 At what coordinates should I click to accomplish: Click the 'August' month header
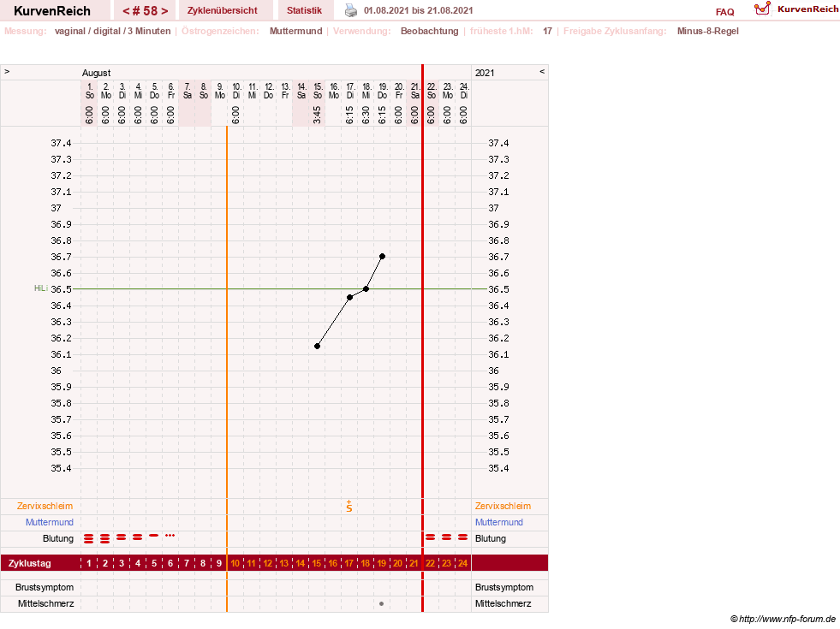pyautogui.click(x=97, y=73)
